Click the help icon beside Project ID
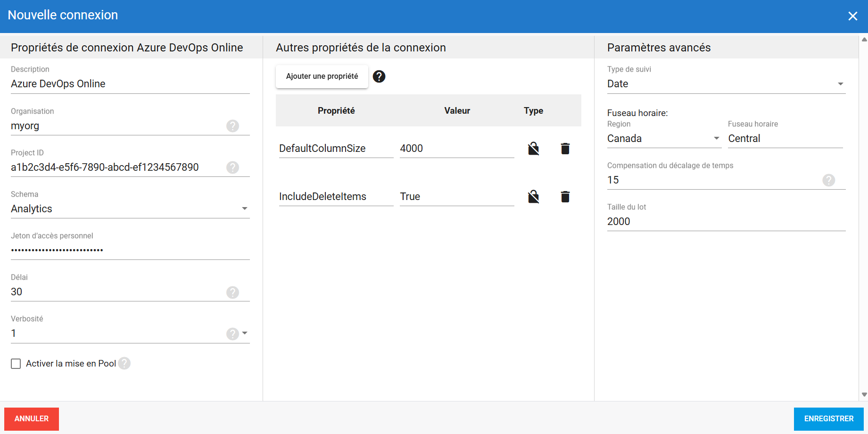The image size is (868, 434). pos(232,167)
